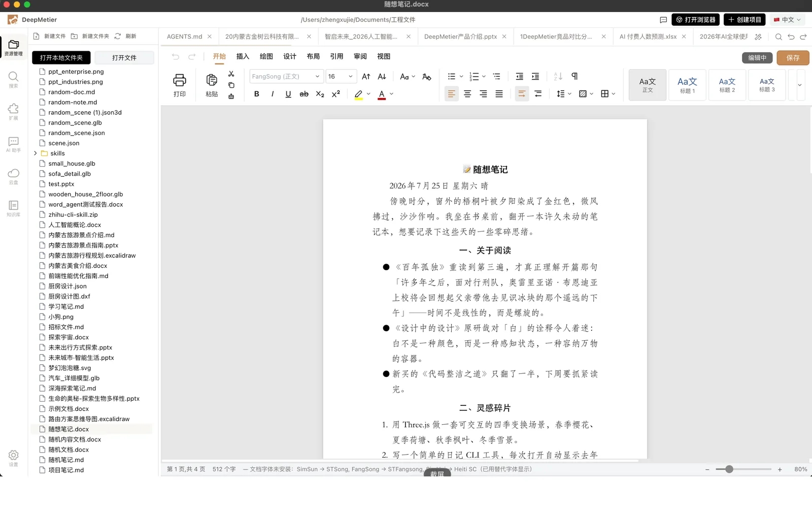The width and height of the screenshot is (812, 508).
Task: Open settings gear in sidebar
Action: (14, 458)
